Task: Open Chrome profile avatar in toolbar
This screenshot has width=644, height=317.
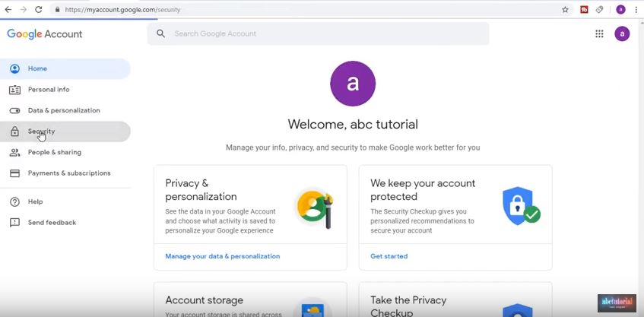Action: point(620,9)
